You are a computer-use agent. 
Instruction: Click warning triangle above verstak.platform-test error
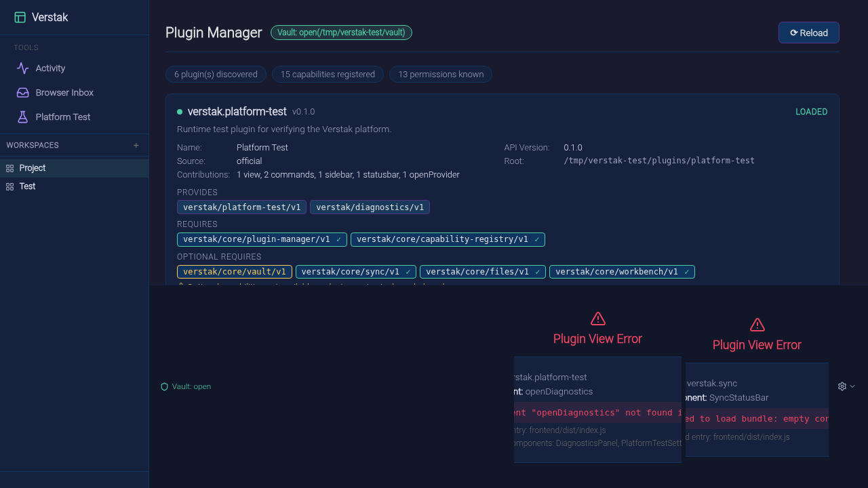click(x=597, y=319)
